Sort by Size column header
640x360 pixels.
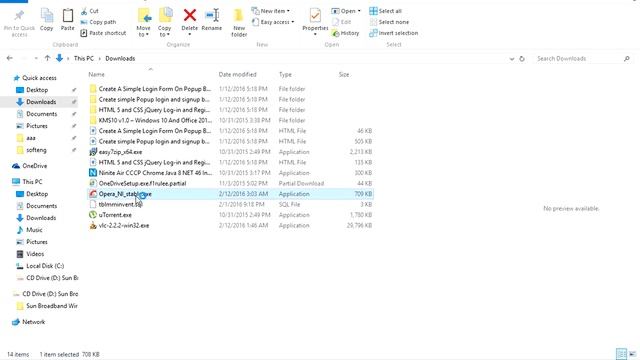point(344,74)
